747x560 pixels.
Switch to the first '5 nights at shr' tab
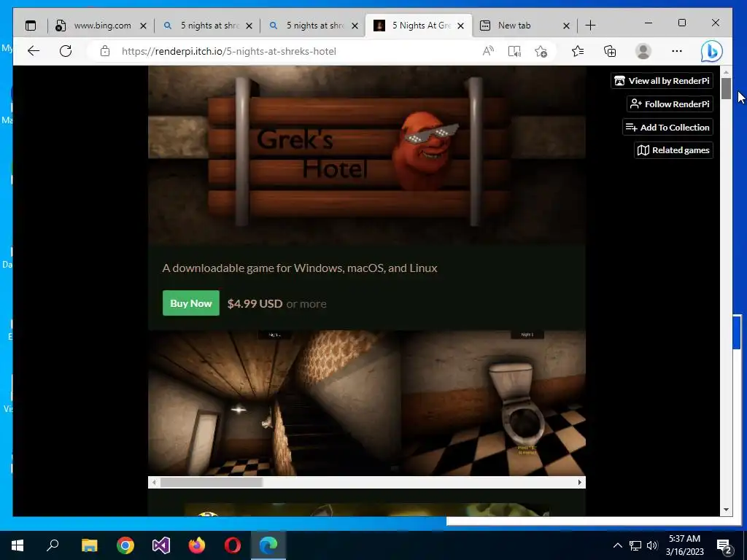[x=208, y=26]
